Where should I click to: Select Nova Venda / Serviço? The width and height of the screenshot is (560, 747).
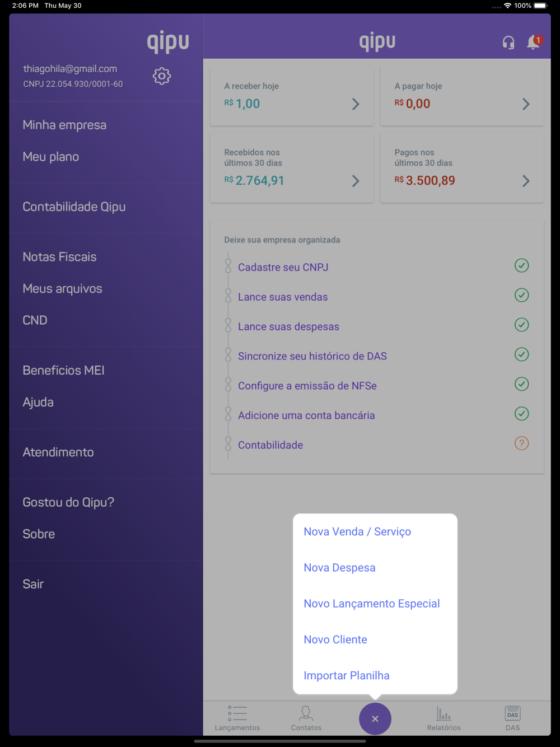pyautogui.click(x=357, y=531)
